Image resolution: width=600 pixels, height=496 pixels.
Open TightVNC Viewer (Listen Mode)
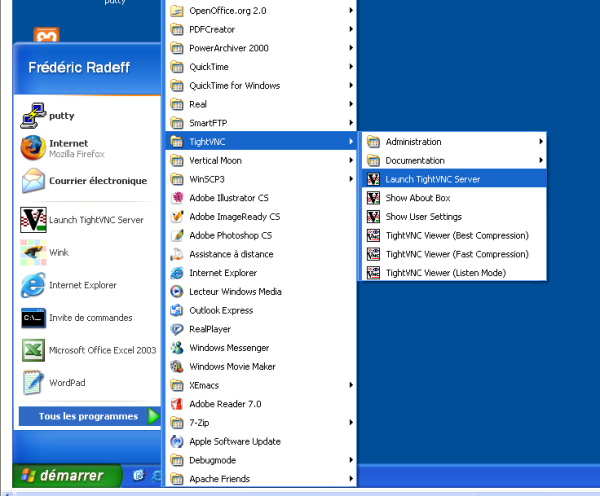454,273
